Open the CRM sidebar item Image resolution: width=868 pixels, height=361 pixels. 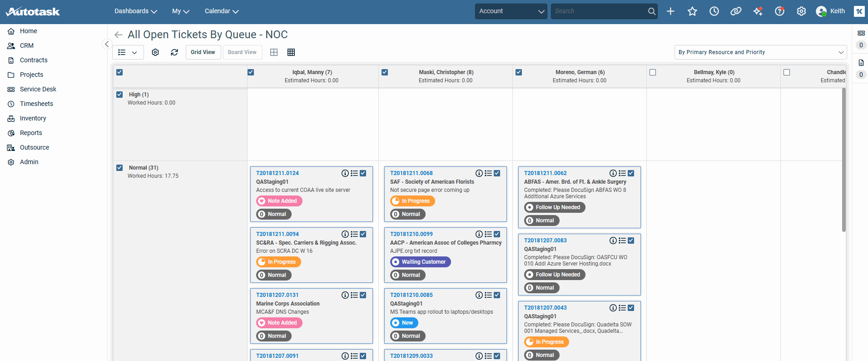click(27, 45)
